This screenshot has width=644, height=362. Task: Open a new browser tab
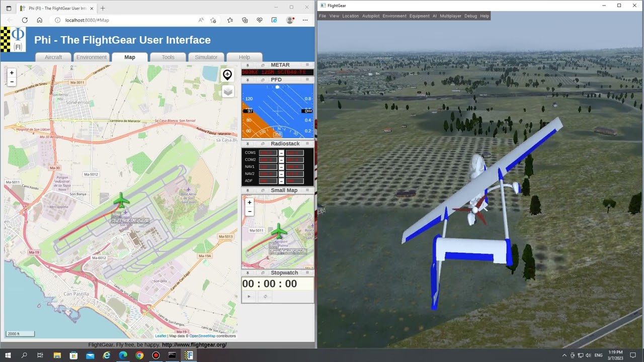(x=103, y=8)
